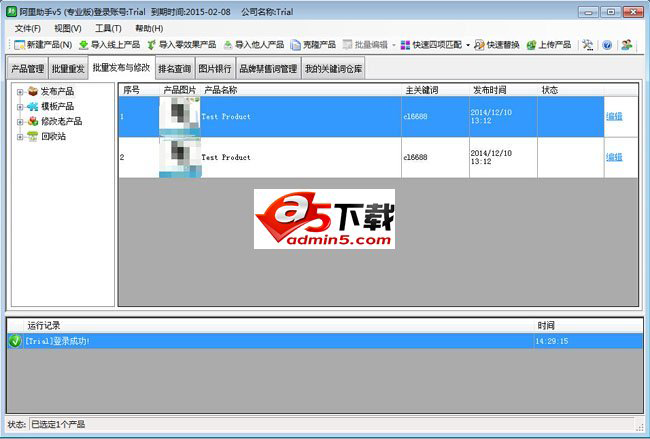Click cl6688 keyword in row 2
This screenshot has width=650, height=439.
point(415,158)
